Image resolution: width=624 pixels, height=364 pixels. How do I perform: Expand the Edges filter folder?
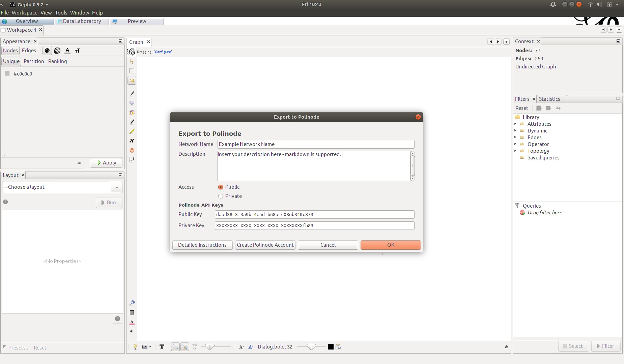coord(515,138)
